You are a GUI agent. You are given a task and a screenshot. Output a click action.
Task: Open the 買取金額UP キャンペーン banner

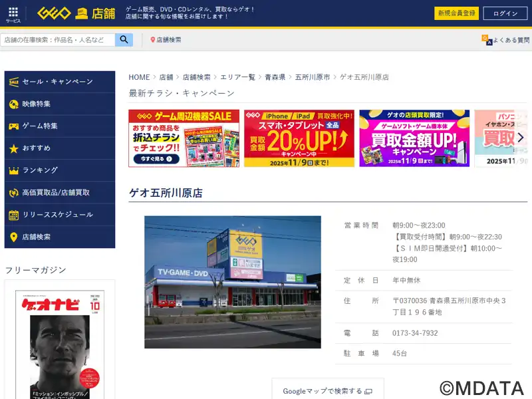414,138
